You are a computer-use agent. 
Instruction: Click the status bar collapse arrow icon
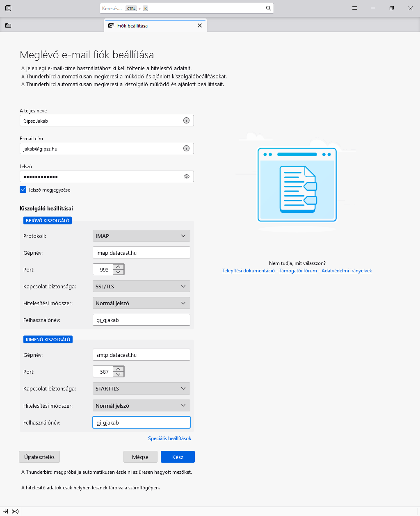point(5,511)
